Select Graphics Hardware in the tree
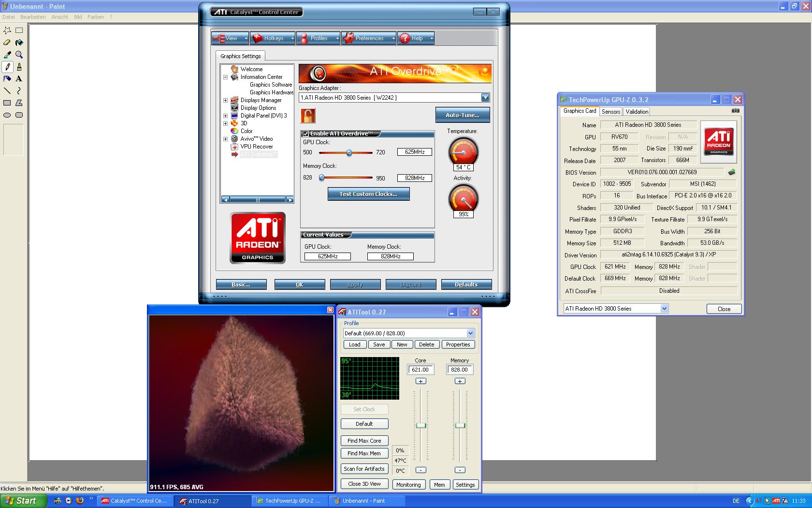 point(272,92)
